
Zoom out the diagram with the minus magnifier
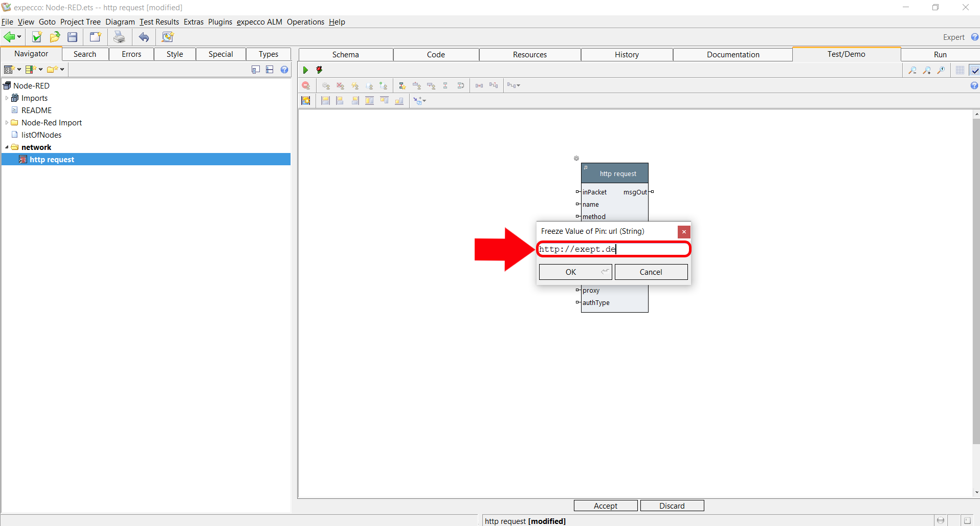(x=912, y=70)
